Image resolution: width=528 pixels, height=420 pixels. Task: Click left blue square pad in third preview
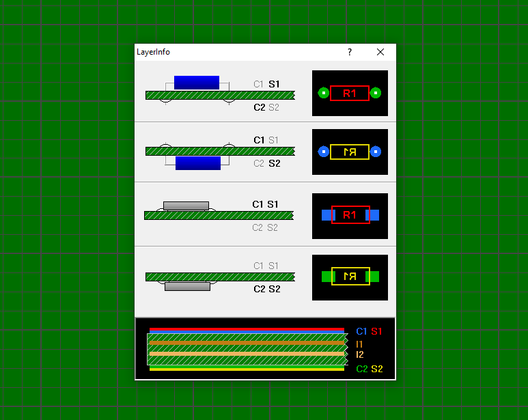point(326,215)
